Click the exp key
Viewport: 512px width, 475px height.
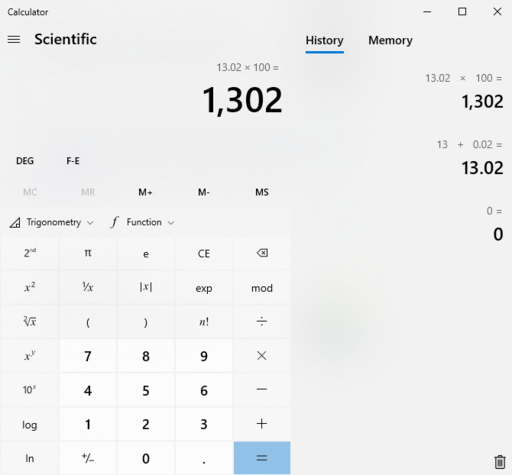204,287
